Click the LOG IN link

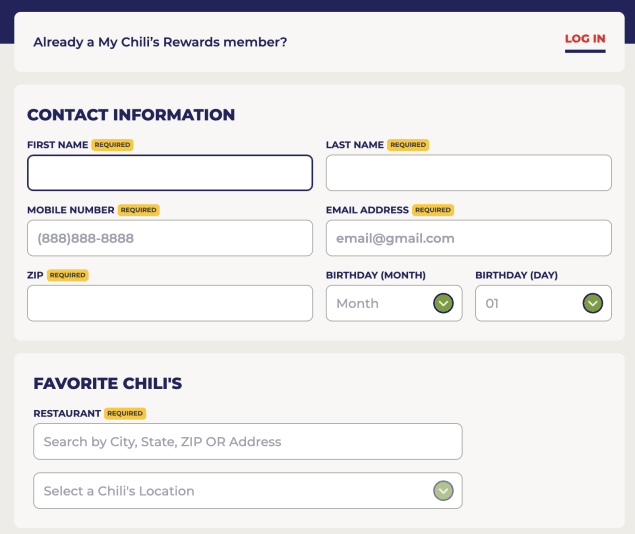tap(585, 40)
